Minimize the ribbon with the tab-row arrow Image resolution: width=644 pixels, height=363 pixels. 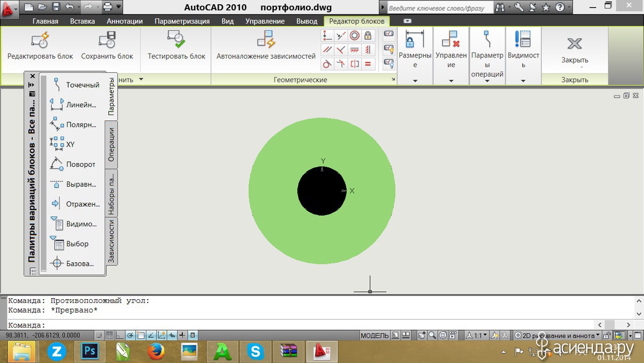(407, 21)
